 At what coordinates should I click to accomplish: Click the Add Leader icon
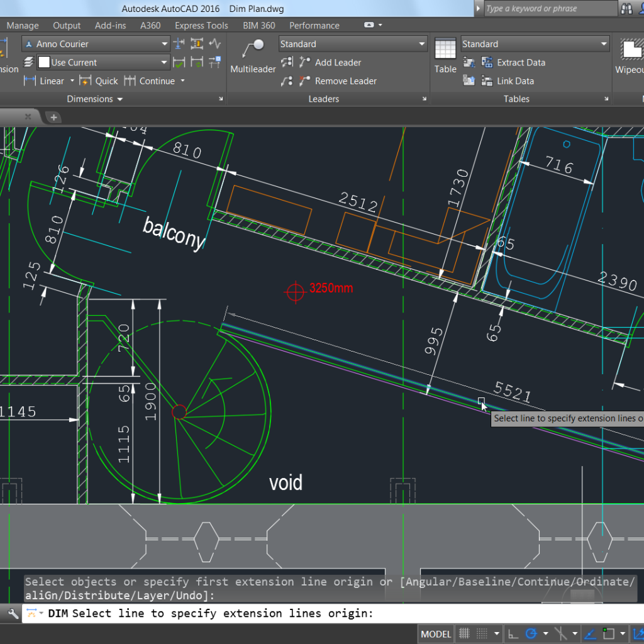[305, 62]
